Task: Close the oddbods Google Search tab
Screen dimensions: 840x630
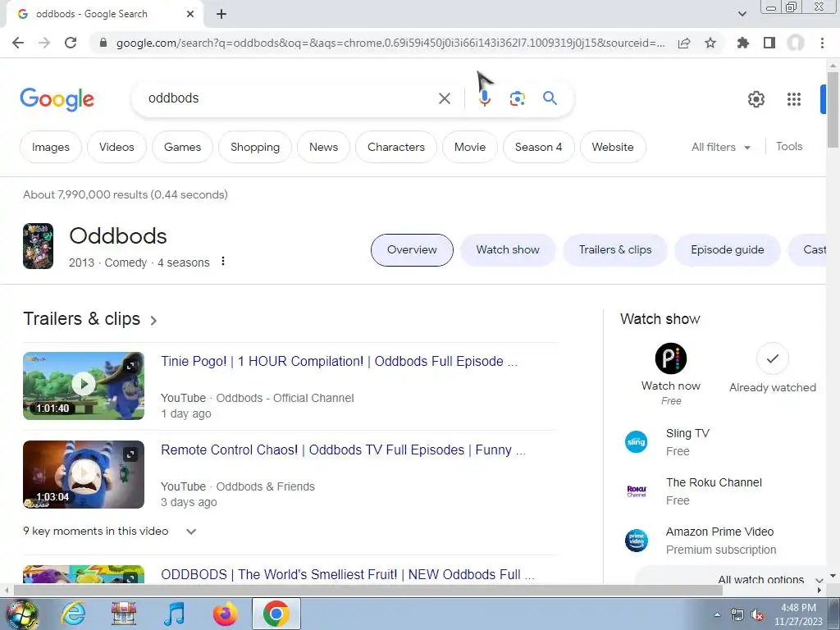Action: (x=190, y=14)
